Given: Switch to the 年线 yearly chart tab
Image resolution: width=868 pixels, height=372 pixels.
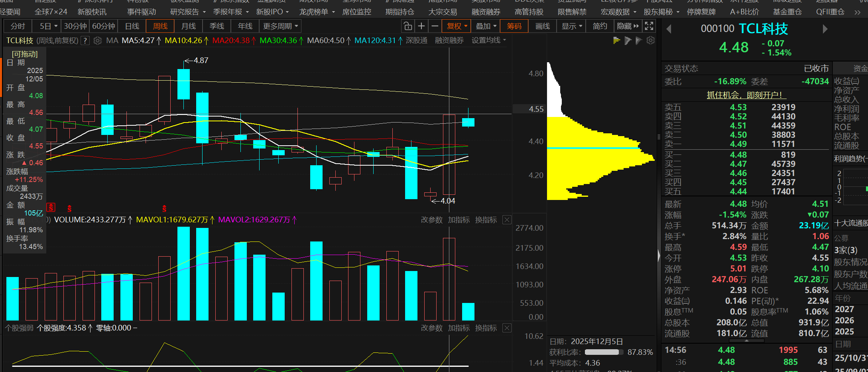Looking at the screenshot, I should pos(245,26).
